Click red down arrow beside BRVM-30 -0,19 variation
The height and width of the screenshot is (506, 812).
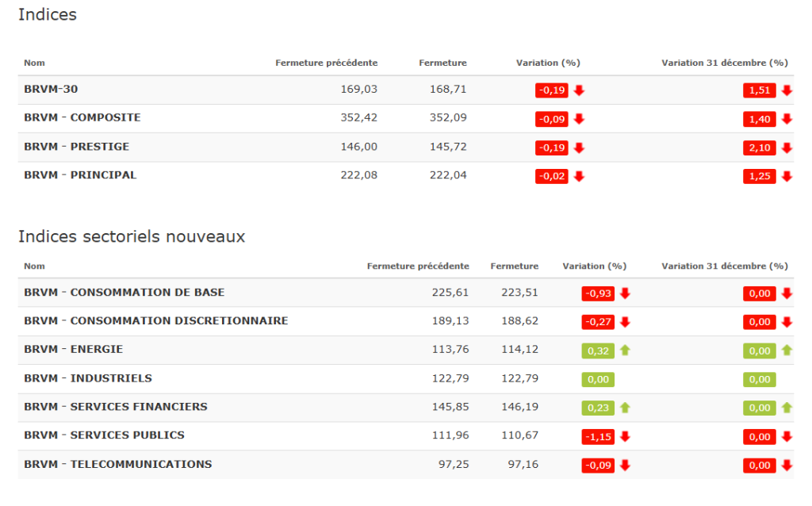point(579,90)
